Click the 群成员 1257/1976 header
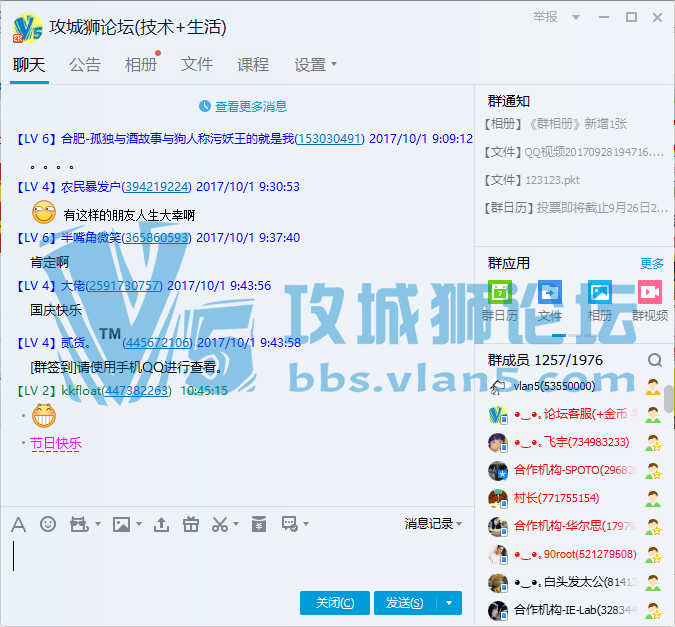The width and height of the screenshot is (675, 627). 545,360
